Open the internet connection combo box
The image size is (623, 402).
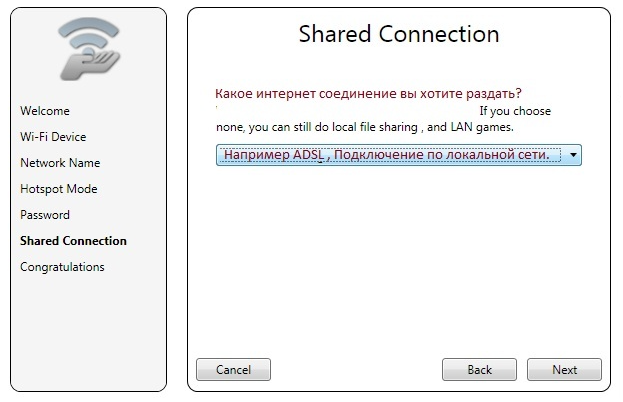click(x=390, y=155)
